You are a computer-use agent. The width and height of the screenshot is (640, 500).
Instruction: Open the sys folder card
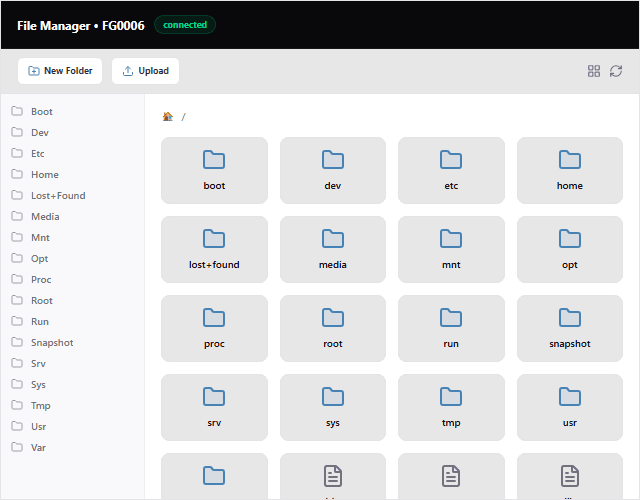(x=333, y=407)
